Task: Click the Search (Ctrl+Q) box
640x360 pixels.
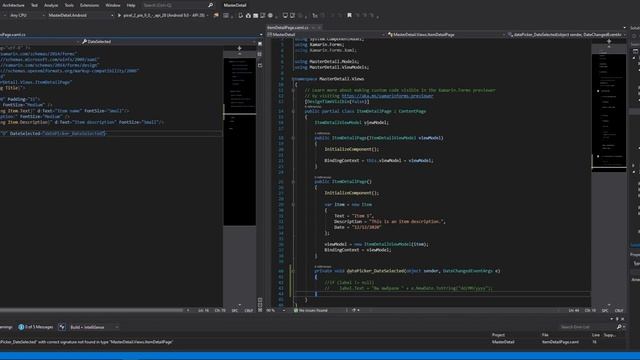Action: [x=175, y=5]
